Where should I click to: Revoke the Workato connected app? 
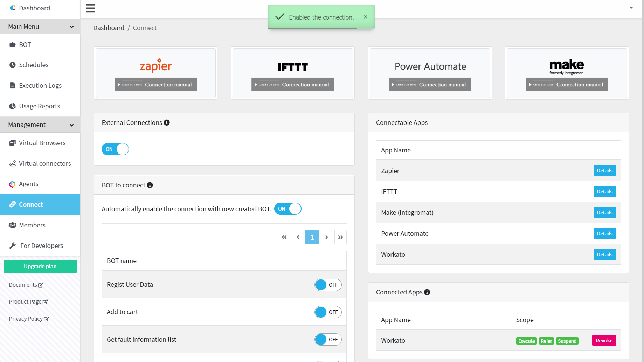tap(604, 341)
